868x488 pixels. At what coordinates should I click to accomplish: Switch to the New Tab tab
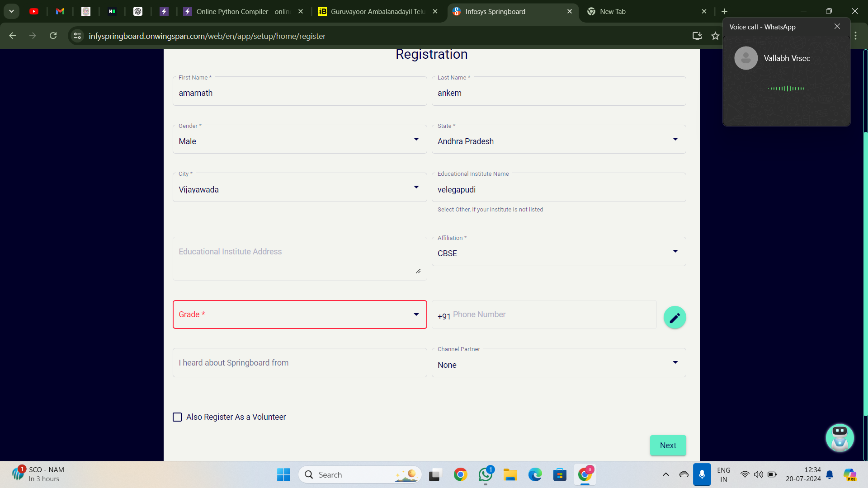click(647, 11)
